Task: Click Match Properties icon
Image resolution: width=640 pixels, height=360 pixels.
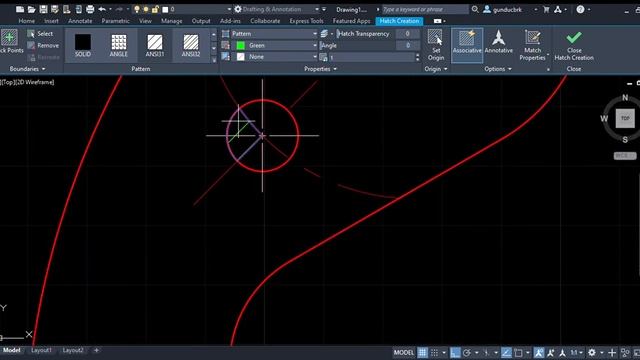Action: pos(532,38)
